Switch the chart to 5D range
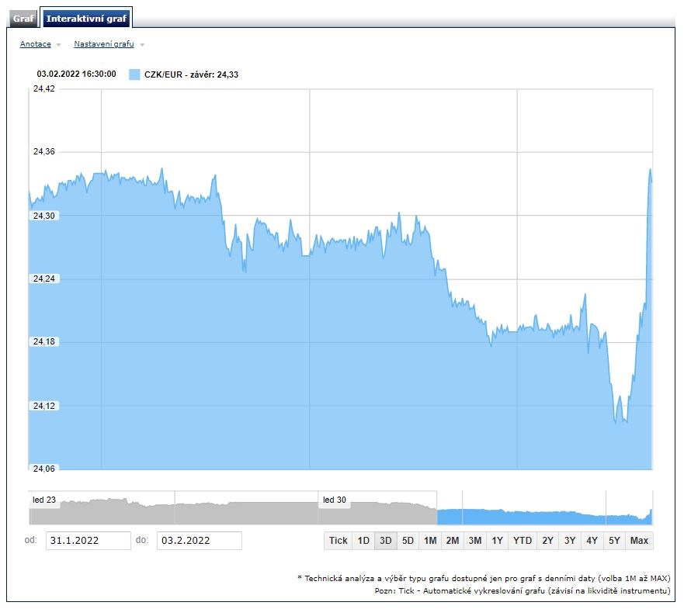Screen dimensions: 684x616 (x=408, y=541)
